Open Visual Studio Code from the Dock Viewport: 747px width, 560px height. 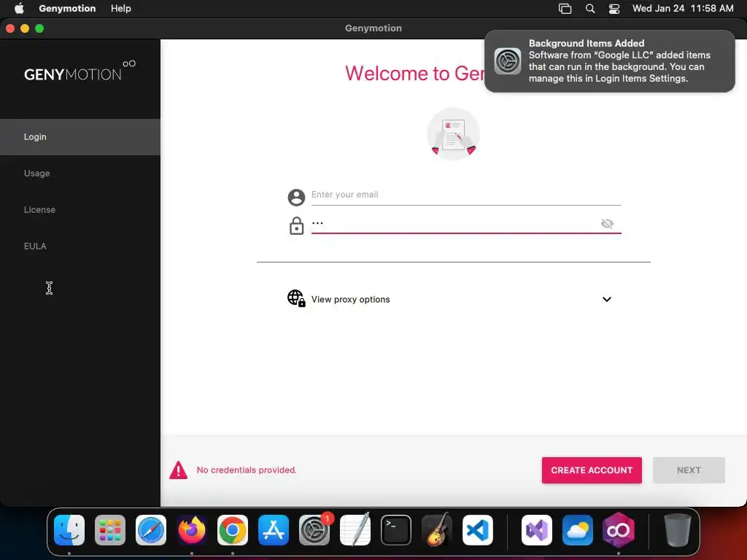pyautogui.click(x=477, y=530)
